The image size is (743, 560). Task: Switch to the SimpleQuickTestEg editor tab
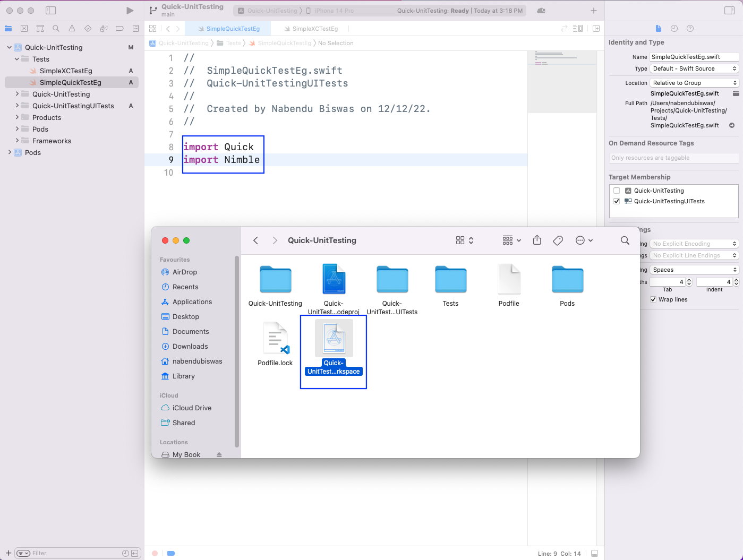coord(228,29)
